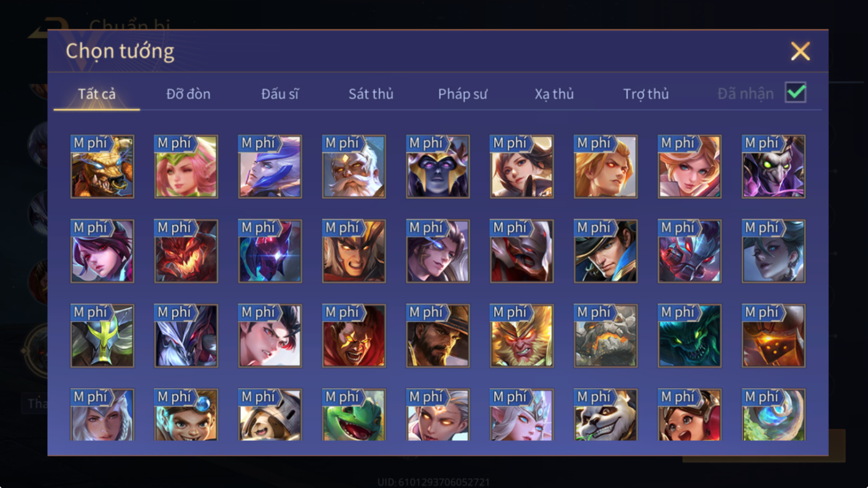Toggle the Đã nhận checkbox
The height and width of the screenshot is (488, 868).
[x=796, y=93]
